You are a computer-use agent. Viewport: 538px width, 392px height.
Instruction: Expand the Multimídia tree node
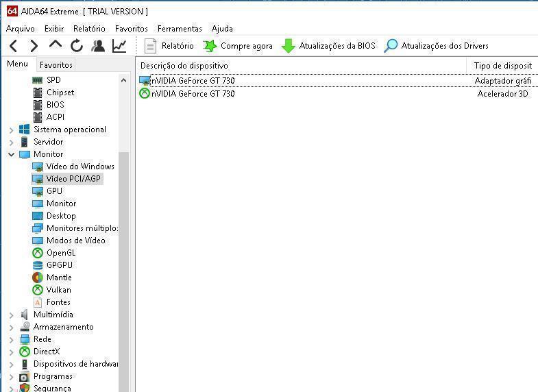pos(12,315)
